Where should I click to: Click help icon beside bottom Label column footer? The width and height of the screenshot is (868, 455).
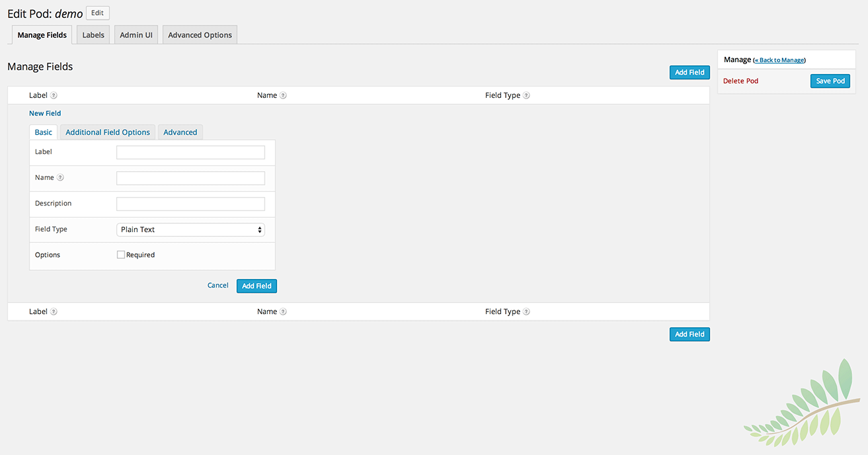(54, 312)
